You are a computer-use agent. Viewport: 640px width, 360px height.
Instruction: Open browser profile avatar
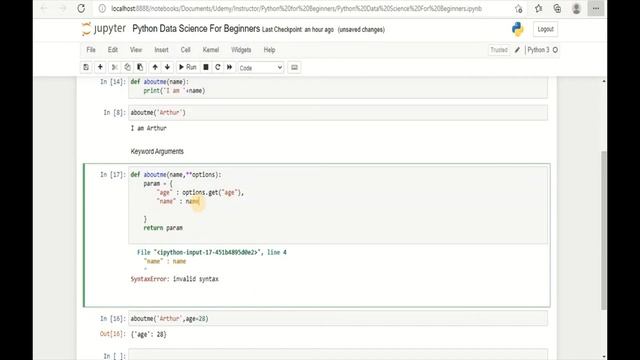pos(576,9)
